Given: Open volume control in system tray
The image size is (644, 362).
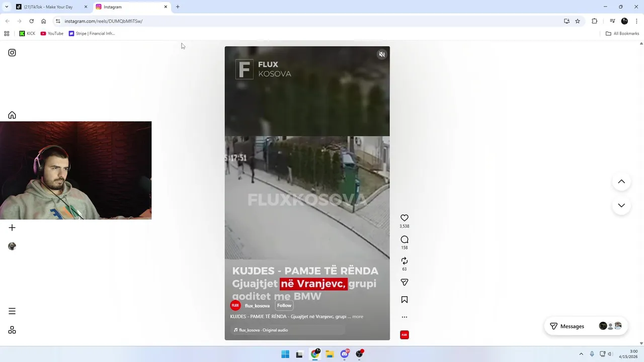Looking at the screenshot, I should tap(610, 354).
